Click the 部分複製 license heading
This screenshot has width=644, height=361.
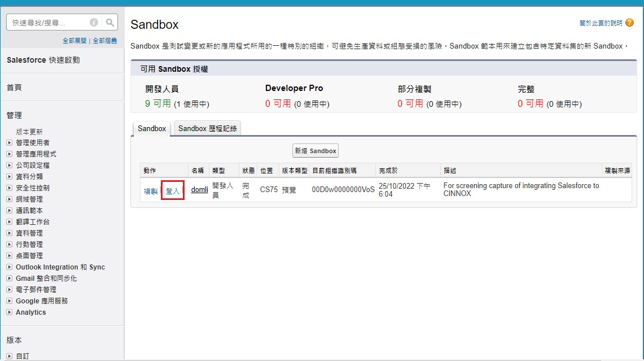click(x=414, y=89)
